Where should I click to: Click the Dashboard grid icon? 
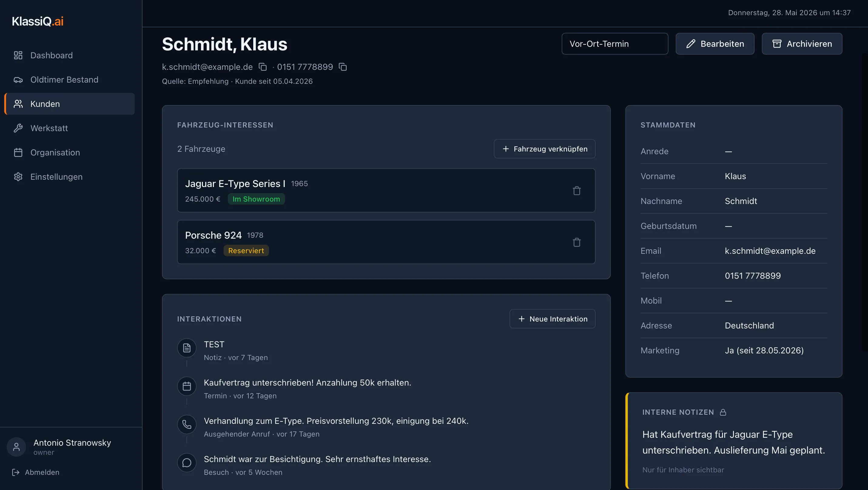coord(18,55)
